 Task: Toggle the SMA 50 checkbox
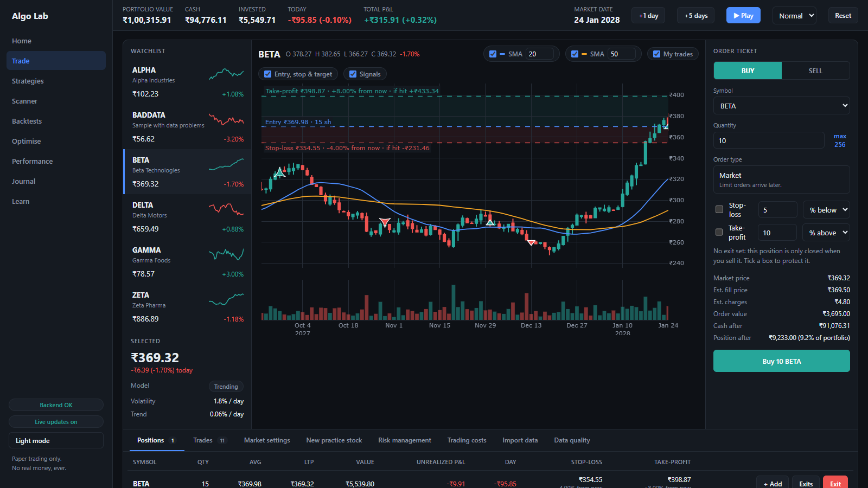pos(575,54)
